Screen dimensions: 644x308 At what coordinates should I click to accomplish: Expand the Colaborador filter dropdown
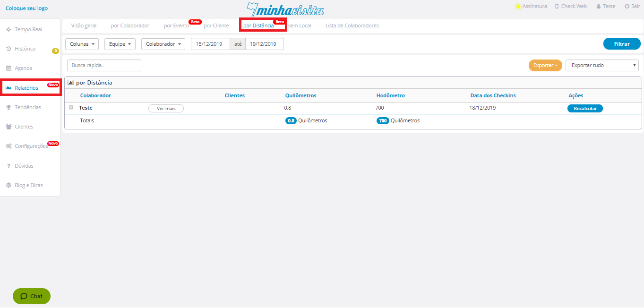[163, 44]
